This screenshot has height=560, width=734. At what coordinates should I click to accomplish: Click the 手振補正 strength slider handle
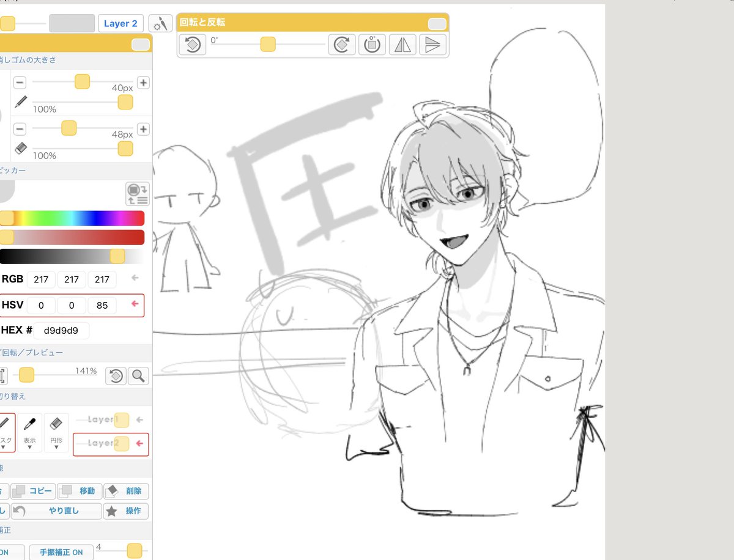coord(135,550)
